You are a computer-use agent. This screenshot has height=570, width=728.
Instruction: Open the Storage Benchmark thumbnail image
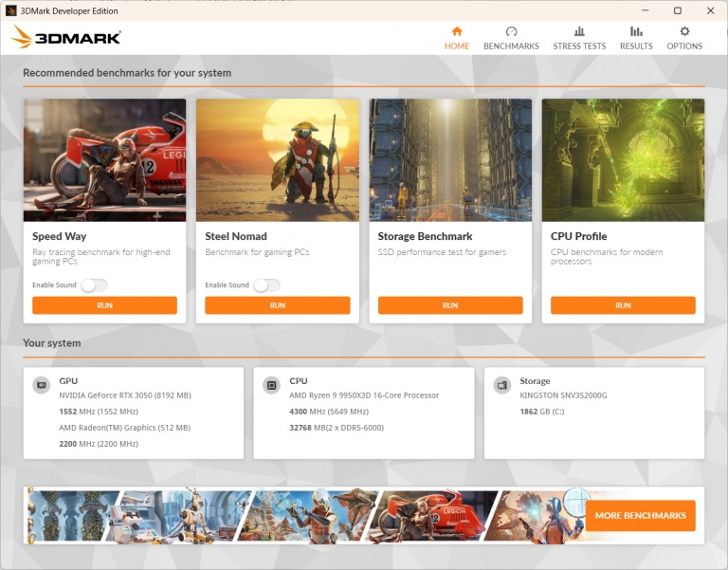tap(450, 159)
